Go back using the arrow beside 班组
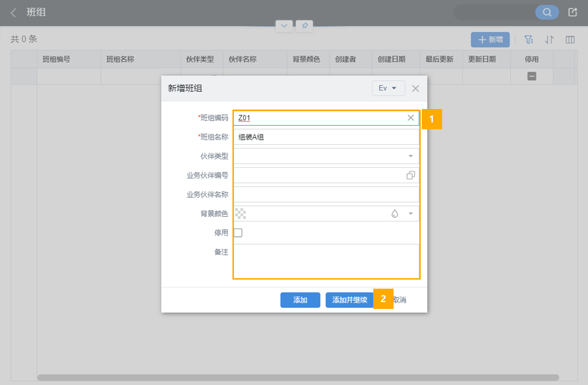Viewport: 588px width, 385px height. coord(13,13)
